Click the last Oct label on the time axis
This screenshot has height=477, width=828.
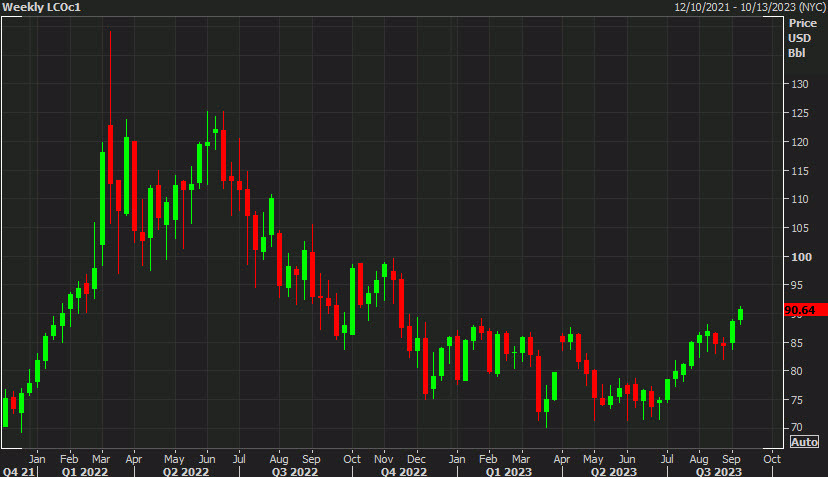point(771,459)
